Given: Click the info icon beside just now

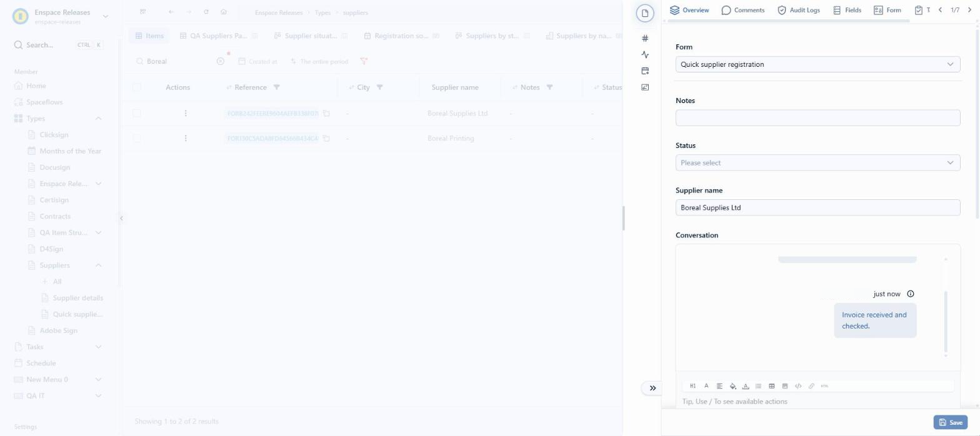Looking at the screenshot, I should click(911, 294).
